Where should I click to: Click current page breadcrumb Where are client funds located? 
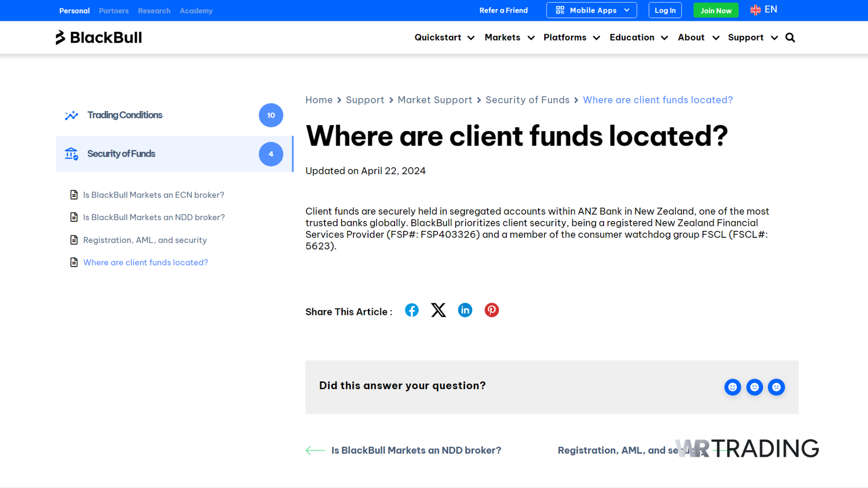[x=658, y=100]
